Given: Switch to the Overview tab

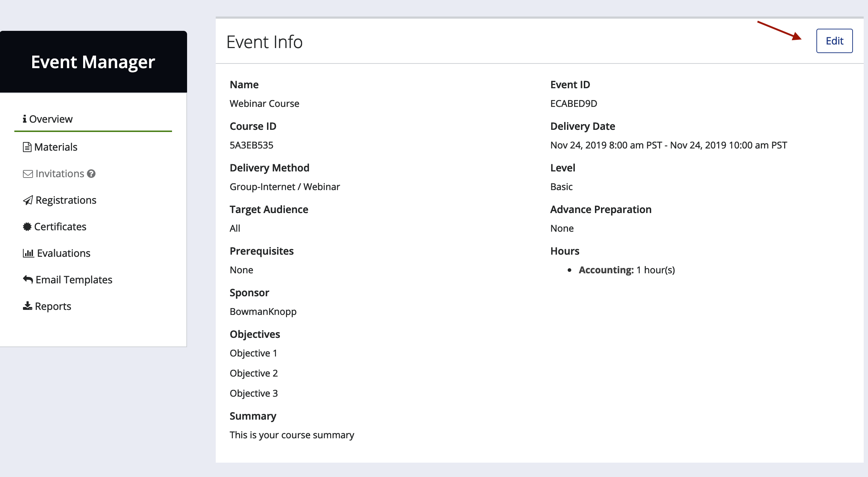Looking at the screenshot, I should click(51, 119).
